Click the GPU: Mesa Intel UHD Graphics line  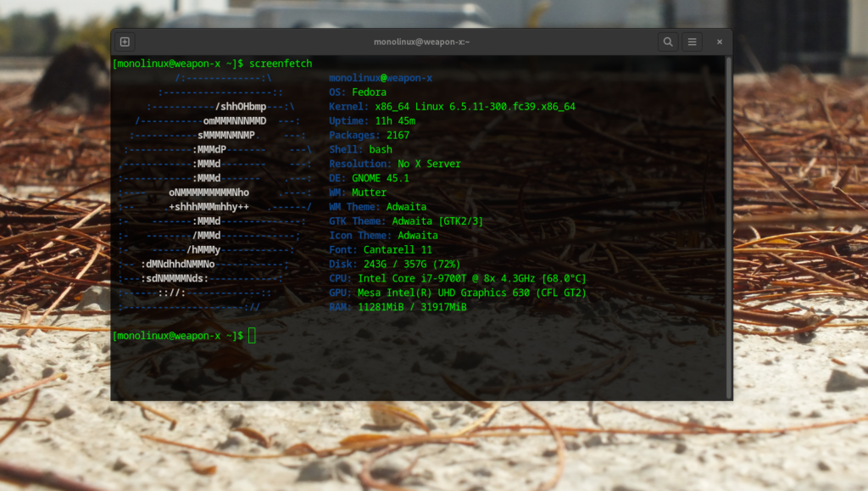click(458, 293)
